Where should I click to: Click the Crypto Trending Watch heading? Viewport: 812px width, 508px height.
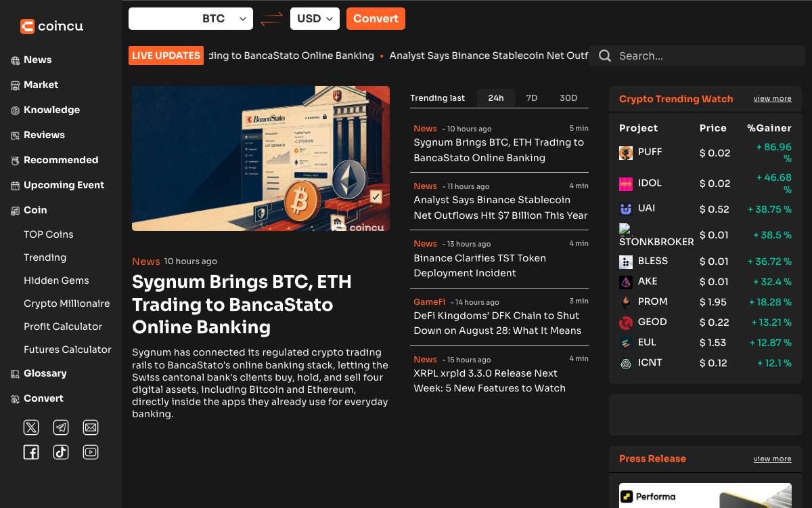676,99
